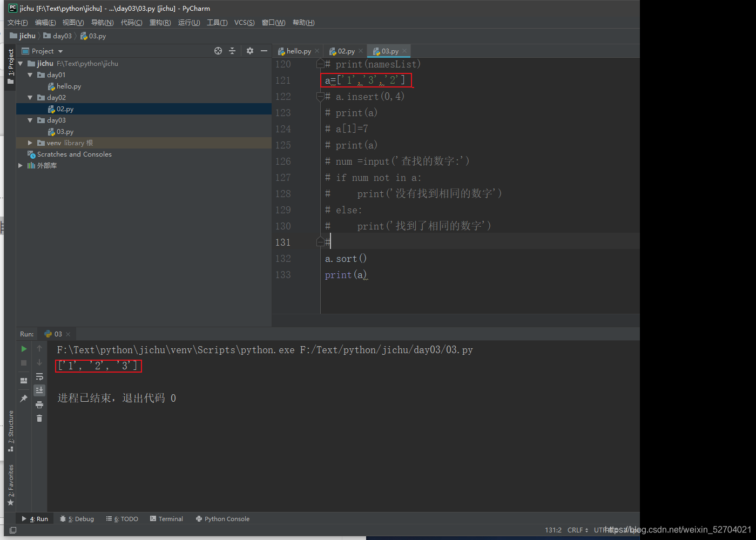Screen dimensions: 756x540
Task: Click Scratches and Consoles in the tree
Action: pyautogui.click(x=70, y=154)
